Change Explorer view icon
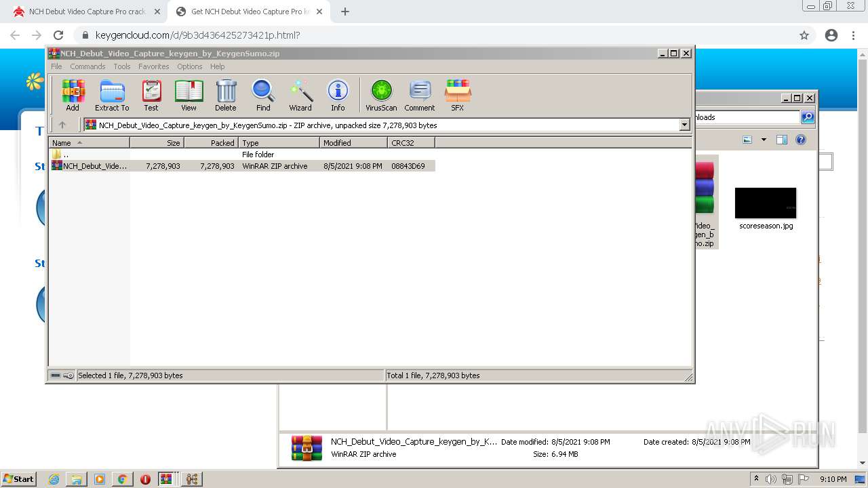Viewport: 868px width, 488px height. point(747,140)
